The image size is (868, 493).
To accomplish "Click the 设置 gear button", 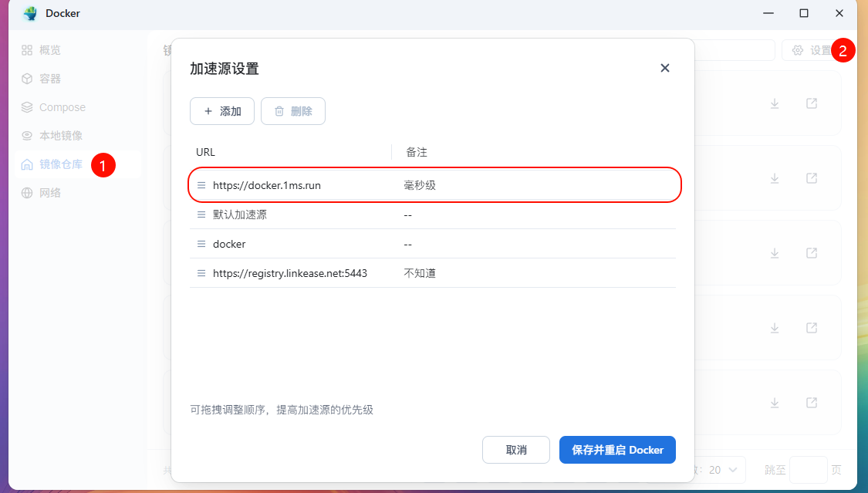I will [812, 50].
